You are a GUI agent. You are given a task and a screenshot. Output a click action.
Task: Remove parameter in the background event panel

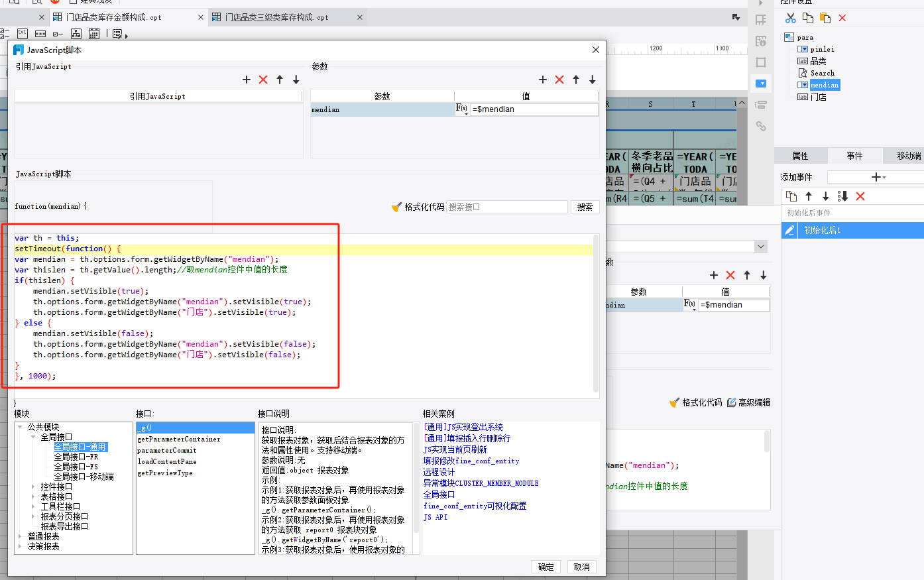click(x=730, y=275)
